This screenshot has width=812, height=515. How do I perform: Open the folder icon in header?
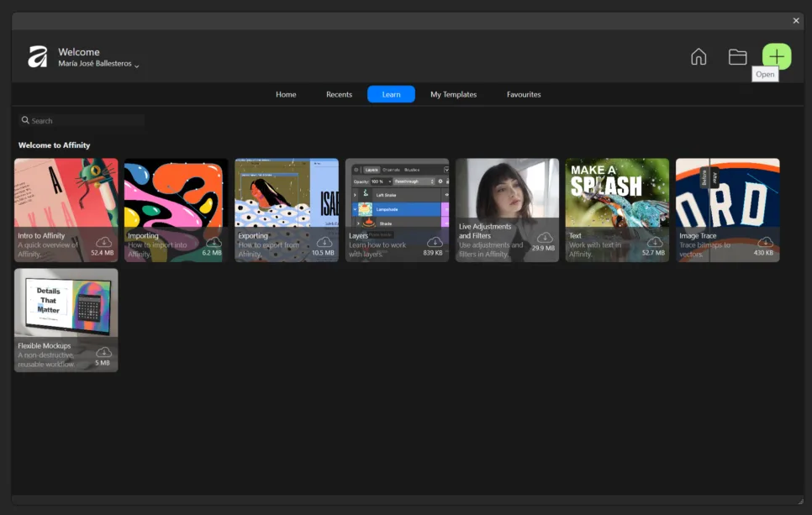click(x=737, y=57)
